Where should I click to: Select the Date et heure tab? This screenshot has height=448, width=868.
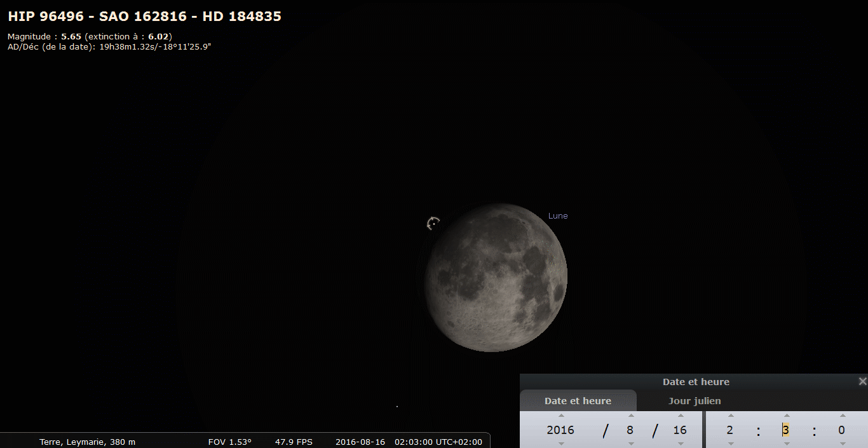click(x=578, y=401)
